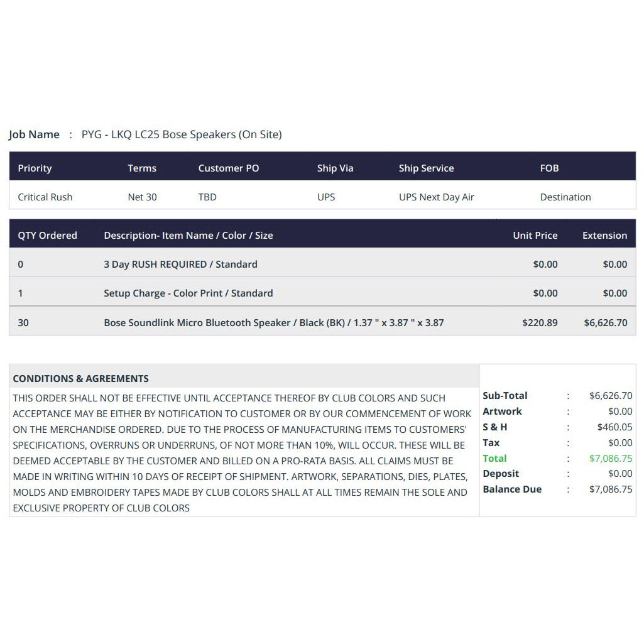
Task: Select the Bose Soundlink Micro Bluetooth Speaker row
Action: (x=322, y=321)
